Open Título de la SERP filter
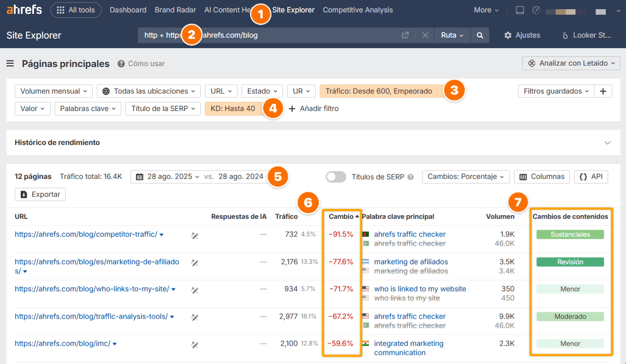This screenshot has height=364, width=626. point(163,108)
